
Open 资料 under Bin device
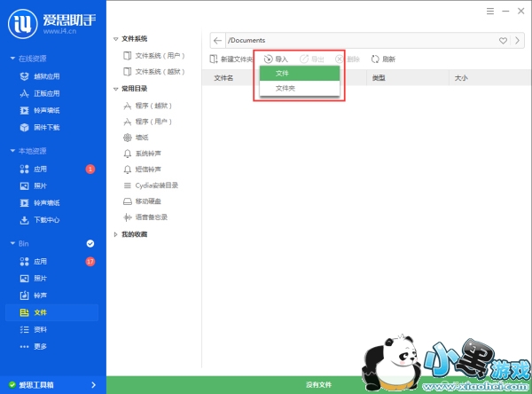(34, 329)
